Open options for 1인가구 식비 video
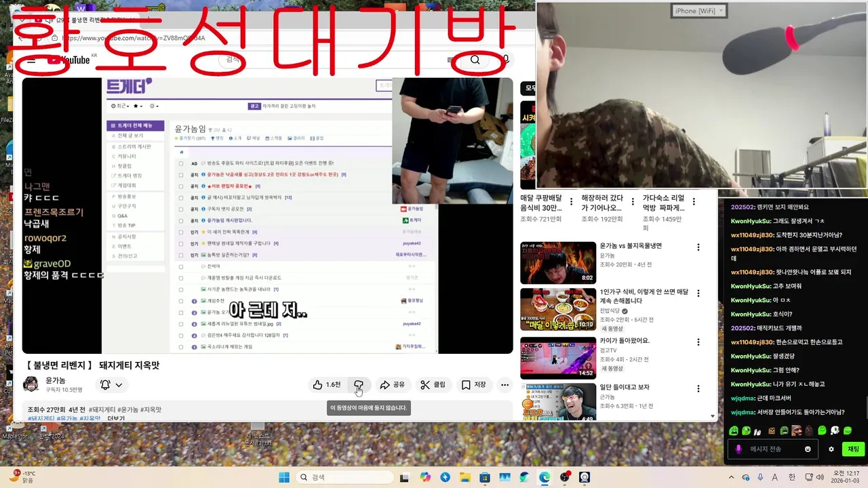The height and width of the screenshot is (488, 868). pyautogui.click(x=698, y=293)
